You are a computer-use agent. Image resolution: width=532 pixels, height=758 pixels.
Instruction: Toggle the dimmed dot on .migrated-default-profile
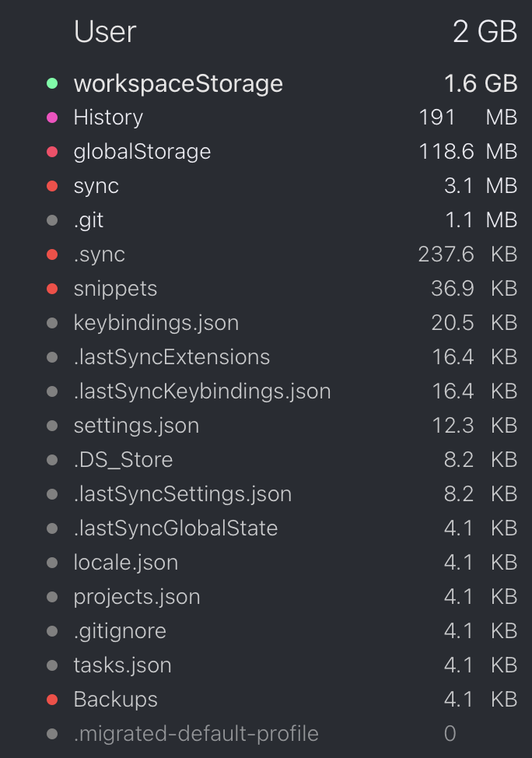51,733
